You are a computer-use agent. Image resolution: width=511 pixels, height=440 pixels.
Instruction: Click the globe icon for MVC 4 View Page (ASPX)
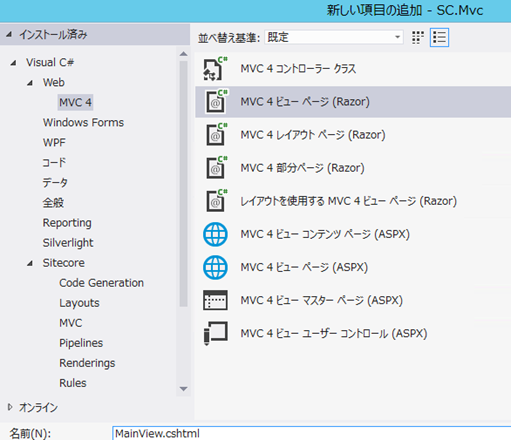click(x=215, y=267)
